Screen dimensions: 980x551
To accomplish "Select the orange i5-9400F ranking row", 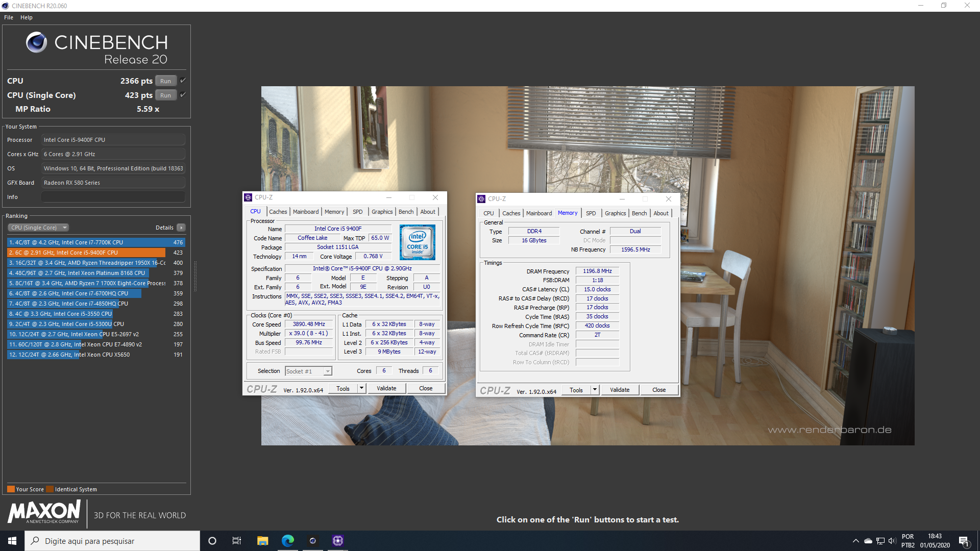I will (96, 253).
